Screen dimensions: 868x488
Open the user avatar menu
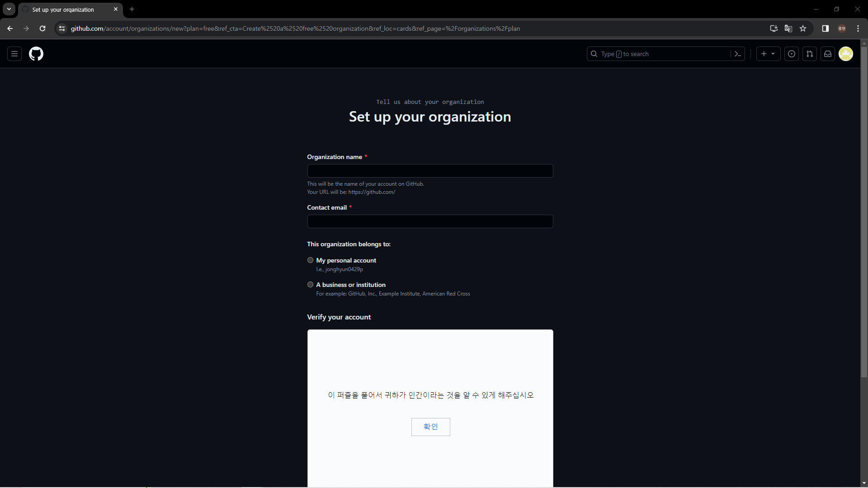point(846,54)
